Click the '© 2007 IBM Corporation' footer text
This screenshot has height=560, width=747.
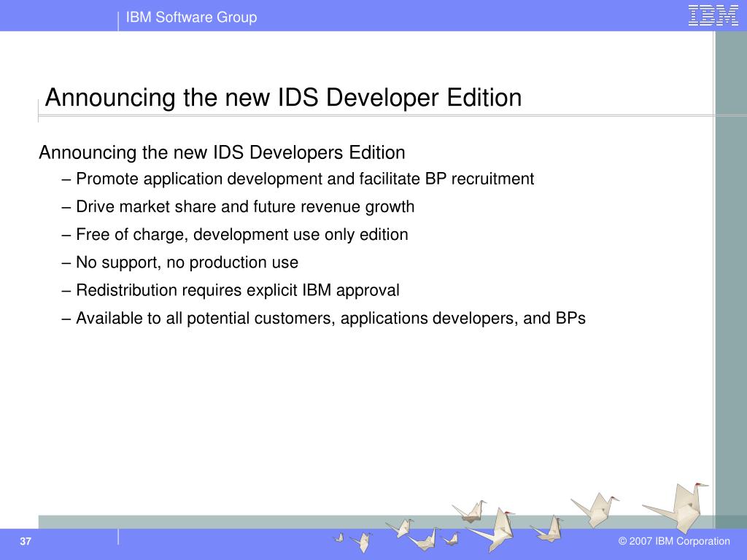click(674, 542)
